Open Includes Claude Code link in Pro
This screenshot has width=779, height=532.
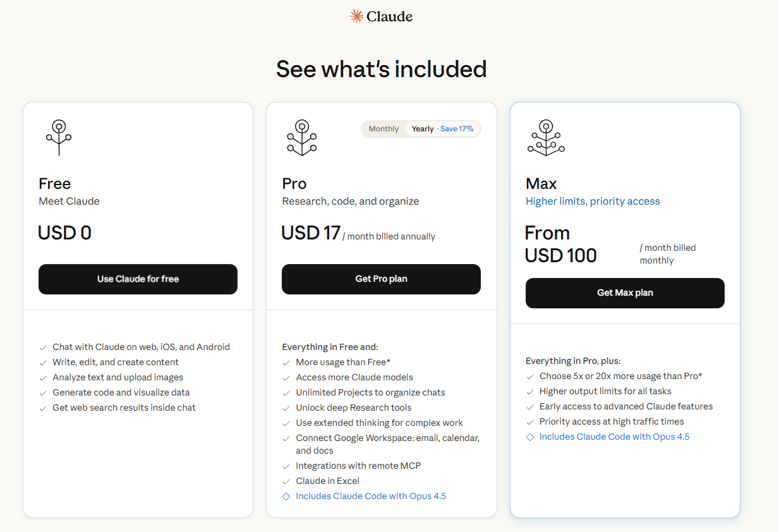371,497
